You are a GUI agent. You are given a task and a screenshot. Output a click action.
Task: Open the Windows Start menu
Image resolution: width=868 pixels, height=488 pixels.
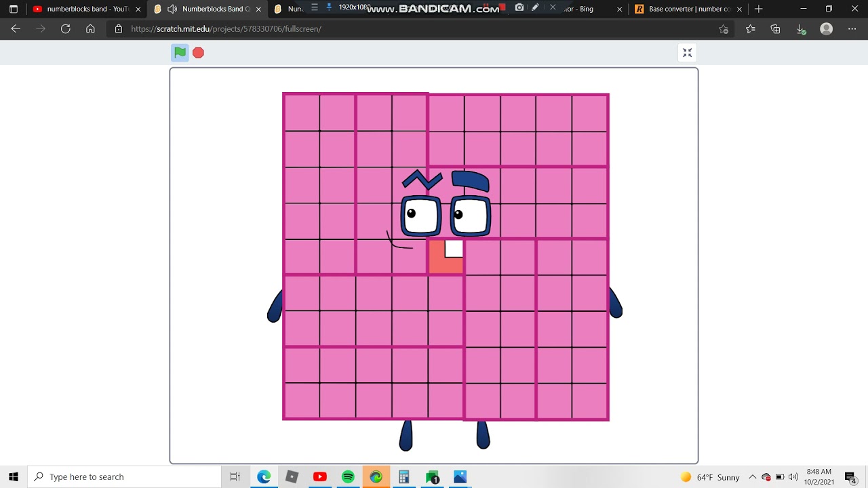pyautogui.click(x=14, y=477)
